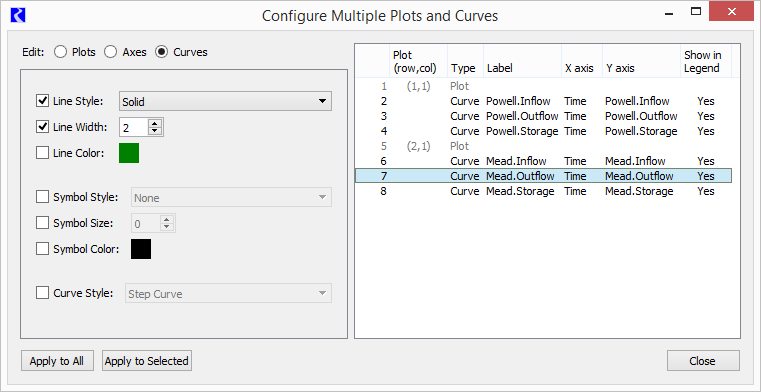
Task: Decrease Line Width with down arrow
Action: [155, 131]
